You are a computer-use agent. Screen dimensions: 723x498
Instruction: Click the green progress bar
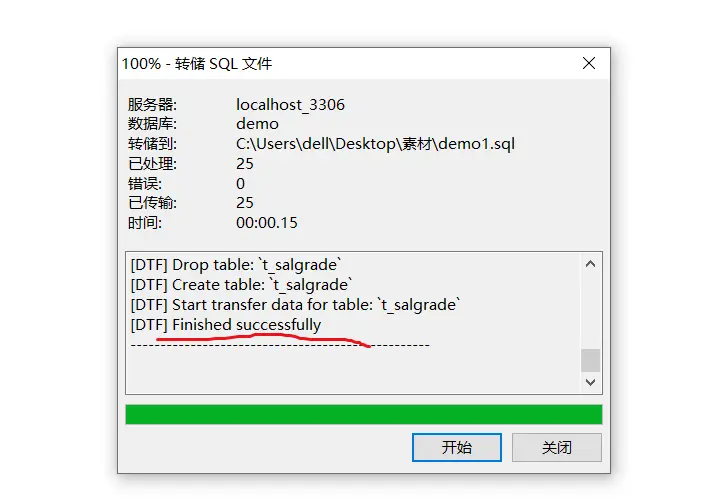tap(364, 415)
